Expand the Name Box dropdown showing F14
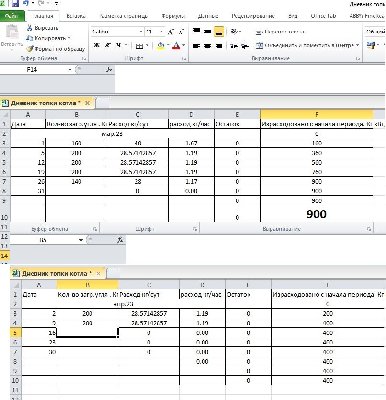386x400 pixels. (70, 69)
